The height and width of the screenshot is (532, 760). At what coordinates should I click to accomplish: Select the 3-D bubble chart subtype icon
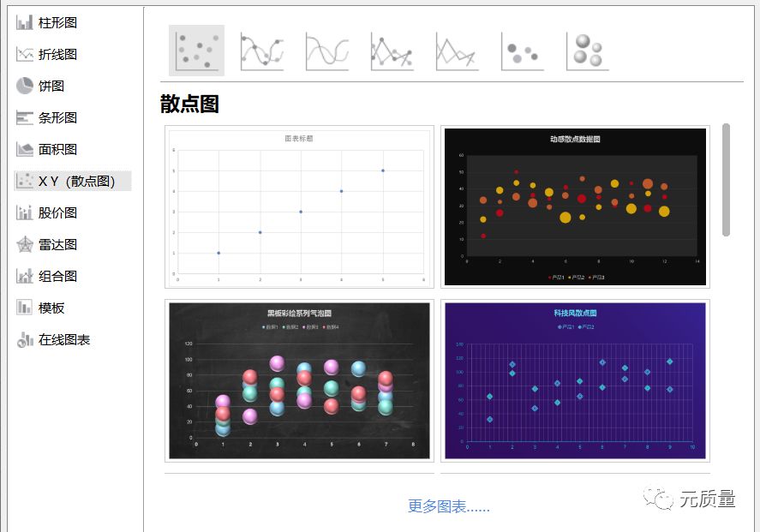coord(588,50)
